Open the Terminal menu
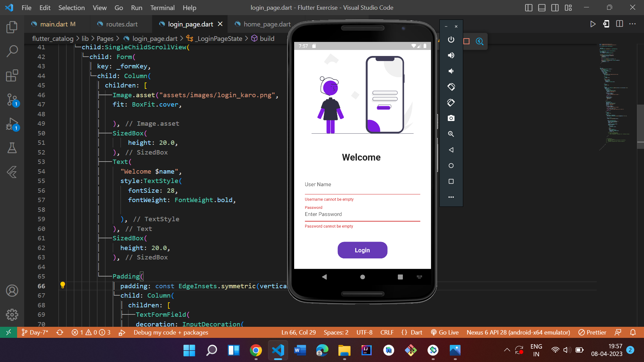The height and width of the screenshot is (362, 644). 162,7
